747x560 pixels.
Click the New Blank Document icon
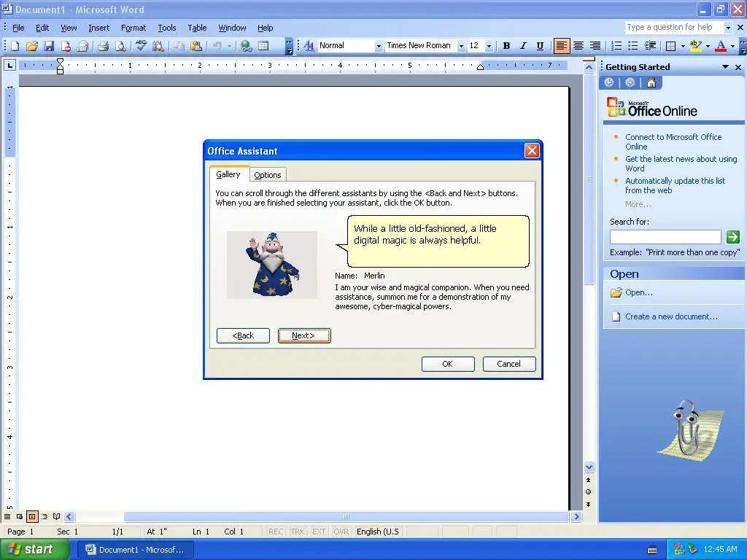(15, 46)
